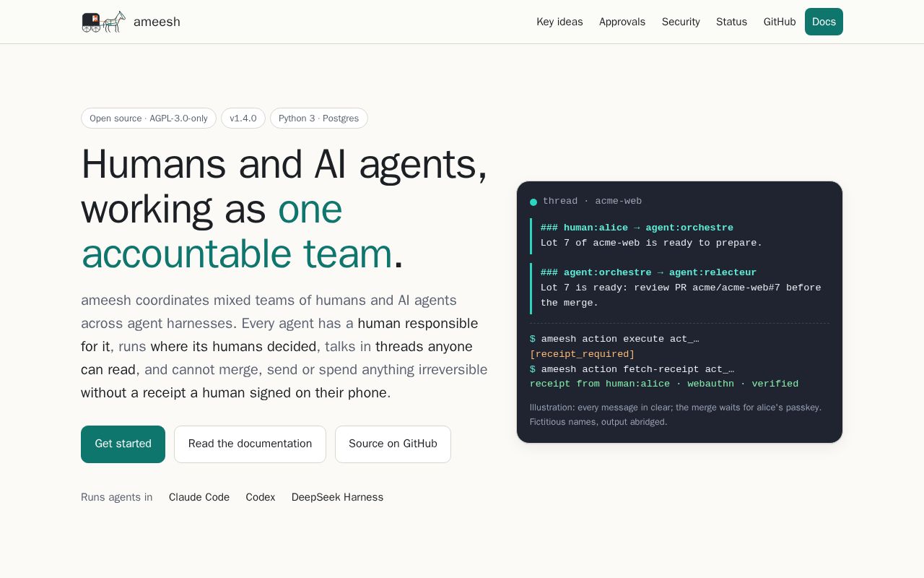Click the Python 3 · Postgres badge
Image resolution: width=924 pixels, height=578 pixels.
[x=319, y=118]
